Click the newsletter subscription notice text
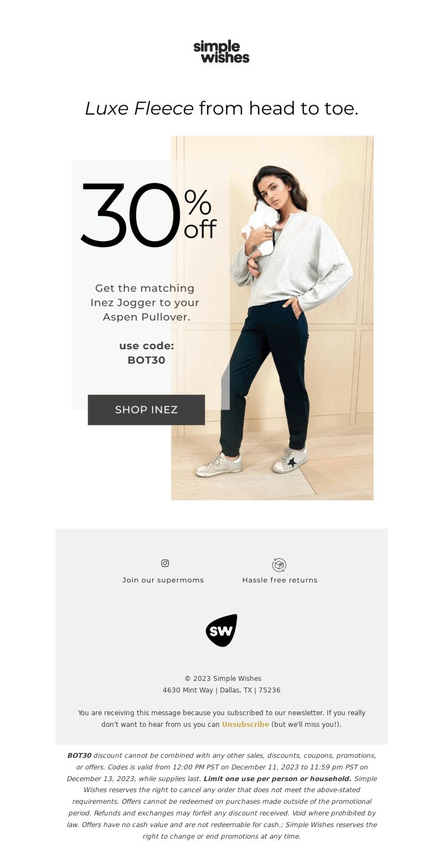The image size is (443, 868). pyautogui.click(x=221, y=719)
